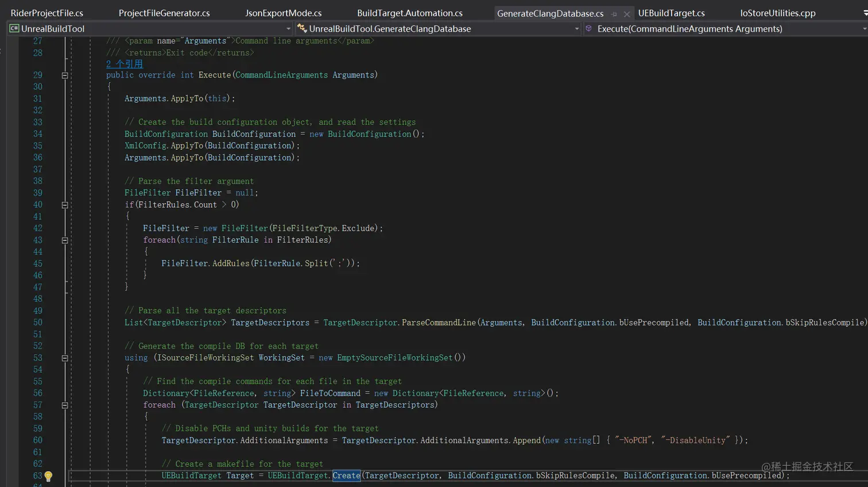Click the "2 个引用" references link

[125, 64]
